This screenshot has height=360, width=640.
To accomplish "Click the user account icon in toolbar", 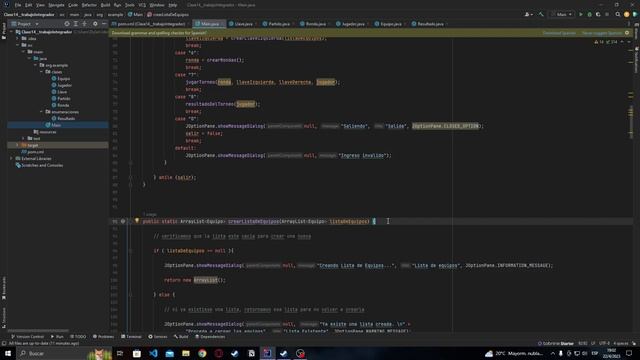I will click(528, 14).
